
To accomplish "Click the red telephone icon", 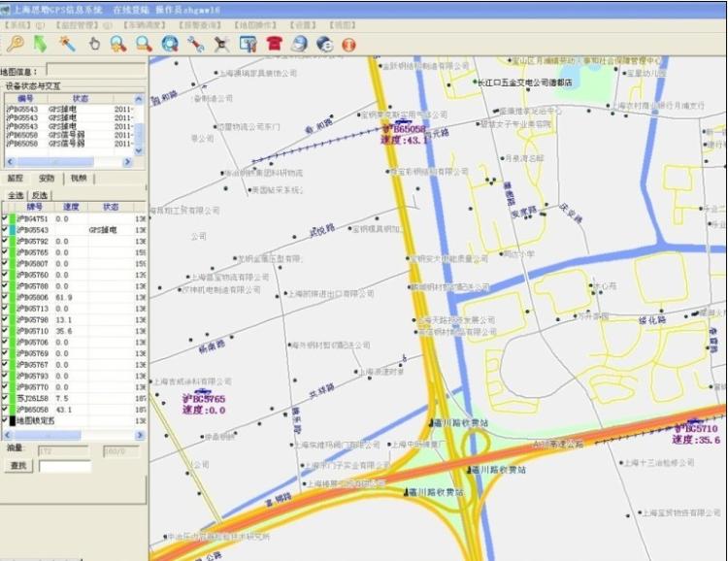I will pos(275,44).
